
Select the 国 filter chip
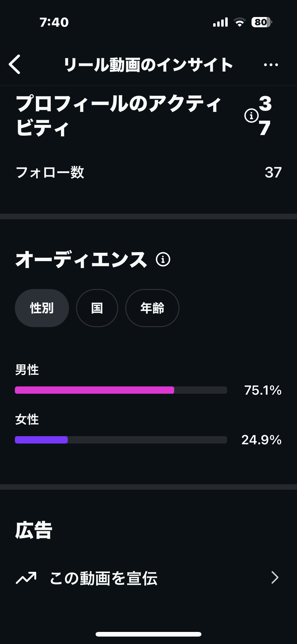[97, 308]
